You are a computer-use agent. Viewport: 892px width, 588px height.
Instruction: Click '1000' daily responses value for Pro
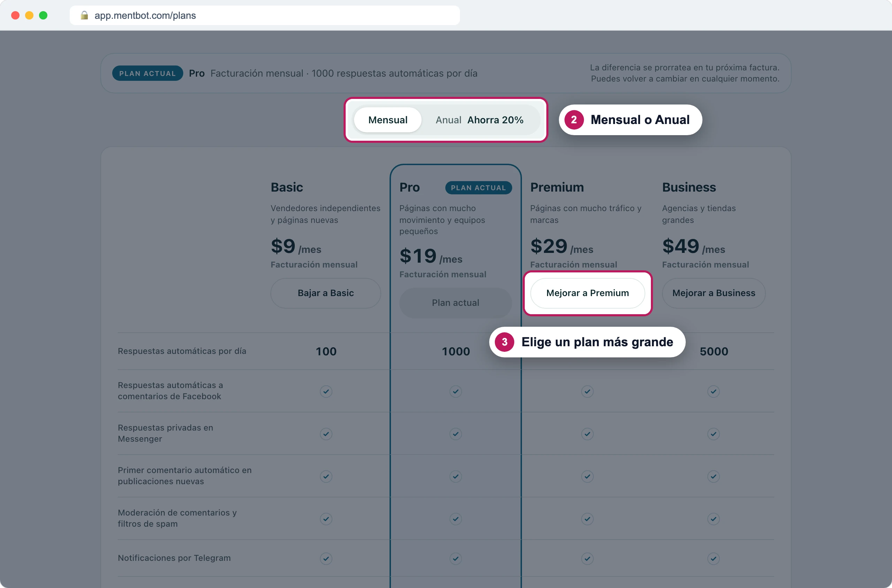(x=456, y=351)
